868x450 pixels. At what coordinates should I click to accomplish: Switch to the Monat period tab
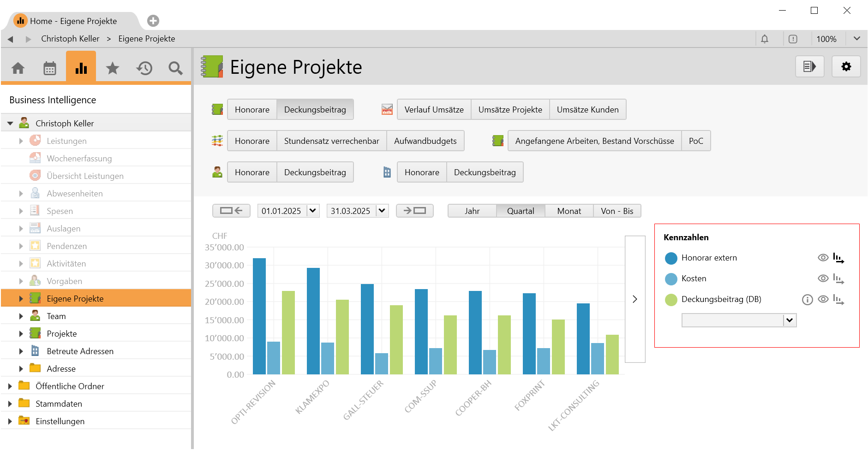569,211
